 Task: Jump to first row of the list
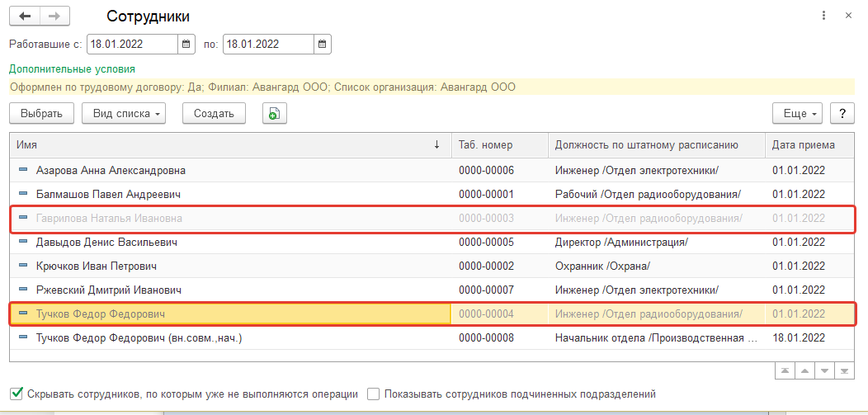785,372
